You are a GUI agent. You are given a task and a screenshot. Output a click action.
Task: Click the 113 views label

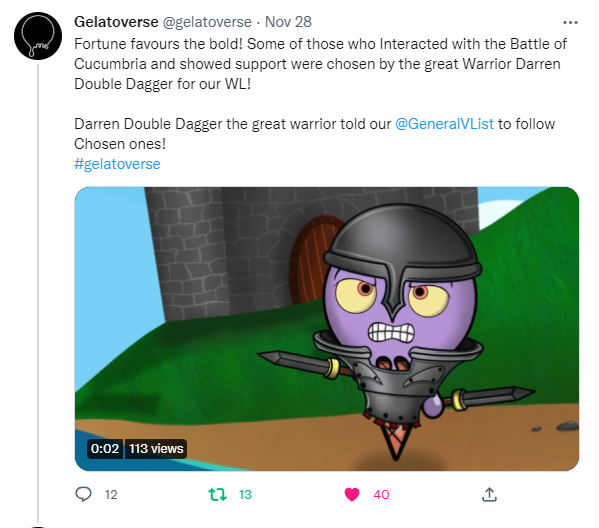(x=156, y=449)
